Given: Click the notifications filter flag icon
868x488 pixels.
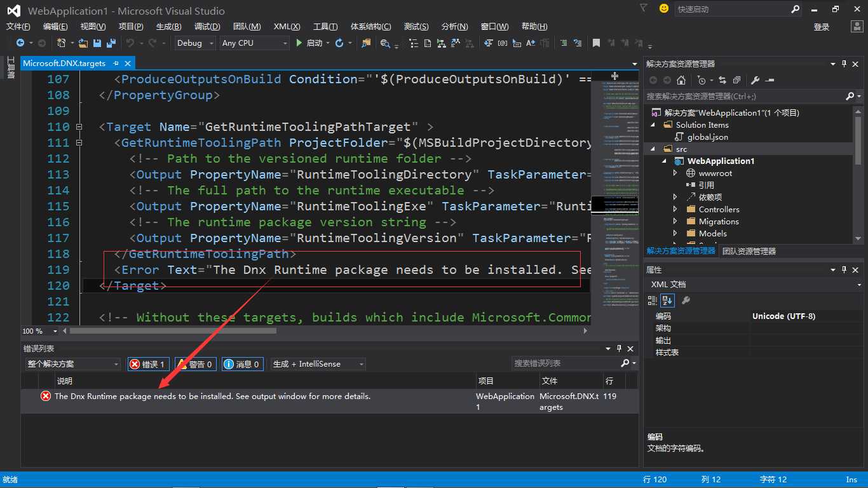Looking at the screenshot, I should (x=644, y=9).
